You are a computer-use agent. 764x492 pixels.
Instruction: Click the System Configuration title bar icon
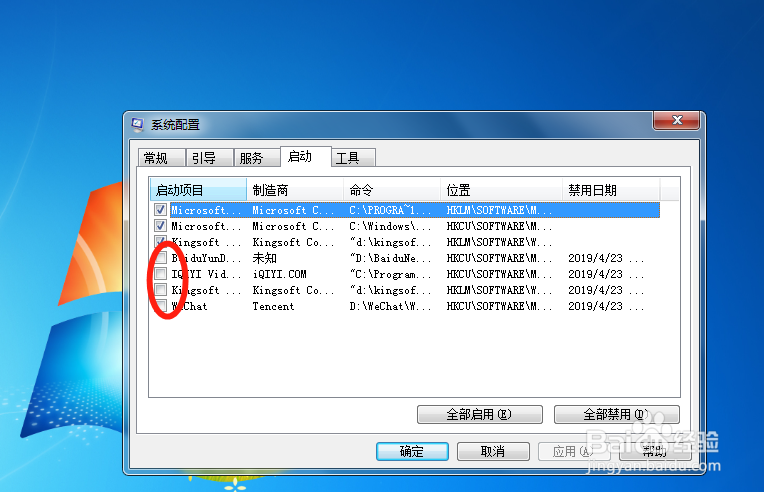(137, 125)
